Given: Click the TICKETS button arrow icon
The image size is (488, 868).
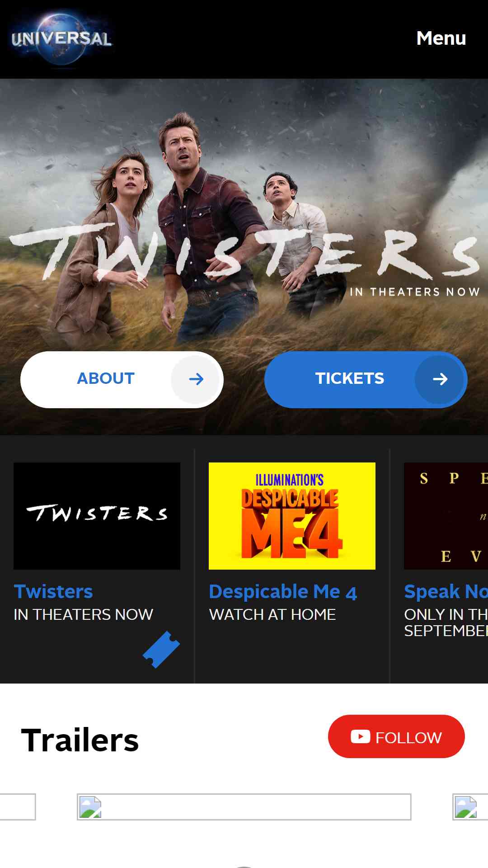Looking at the screenshot, I should (440, 379).
